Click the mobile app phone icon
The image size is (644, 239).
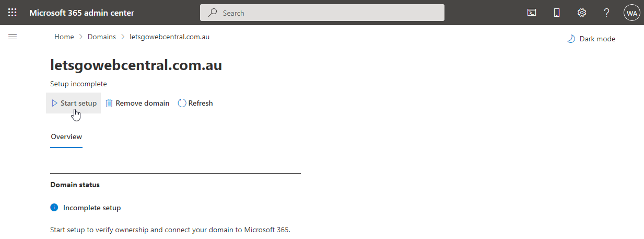(557, 13)
